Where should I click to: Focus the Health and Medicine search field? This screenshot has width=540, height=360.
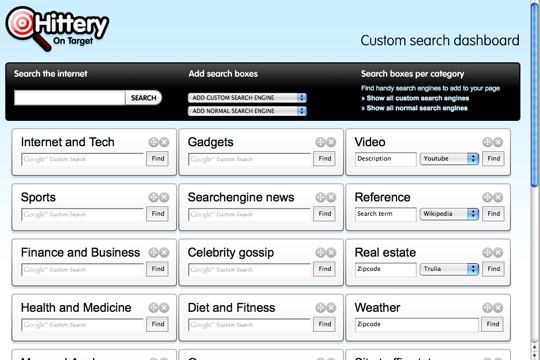82,325
